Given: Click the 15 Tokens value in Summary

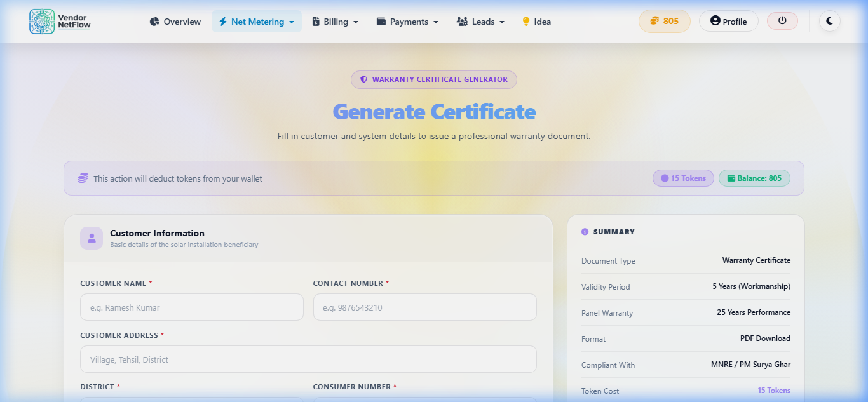Looking at the screenshot, I should pos(774,391).
